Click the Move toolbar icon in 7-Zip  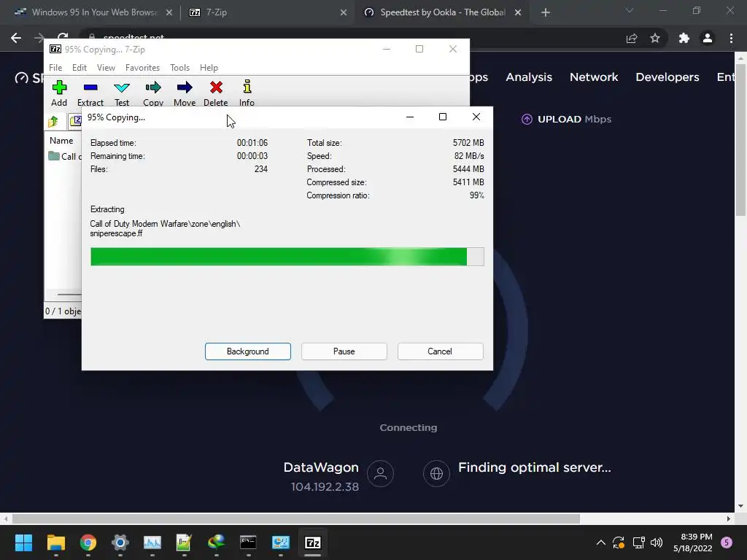pos(185,93)
